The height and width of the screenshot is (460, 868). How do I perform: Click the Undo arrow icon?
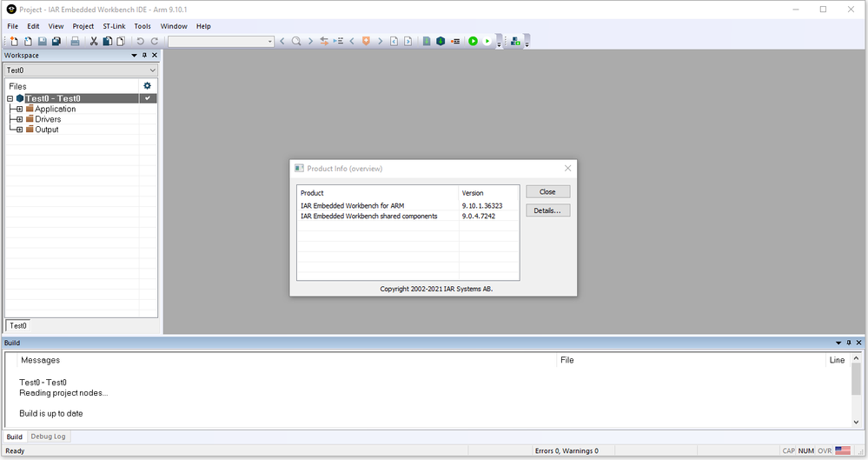[141, 41]
